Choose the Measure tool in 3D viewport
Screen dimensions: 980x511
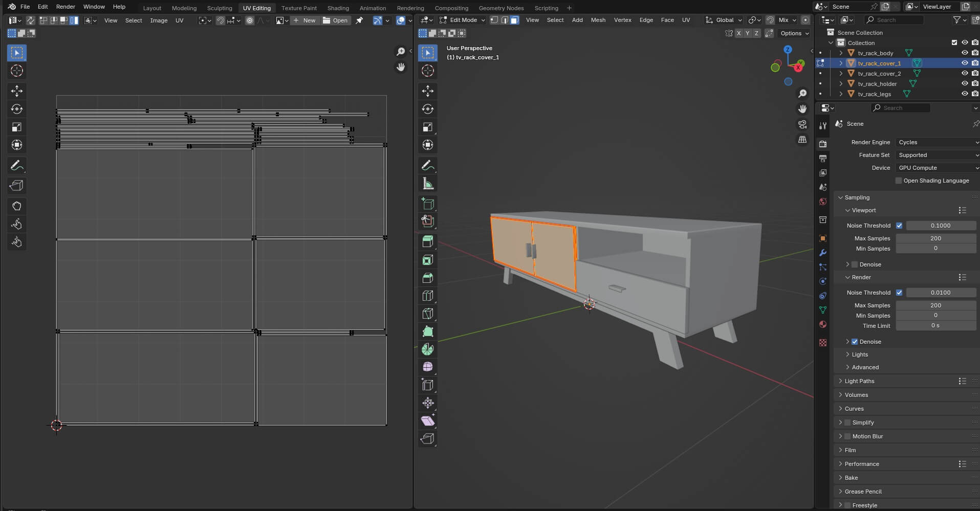coord(428,184)
